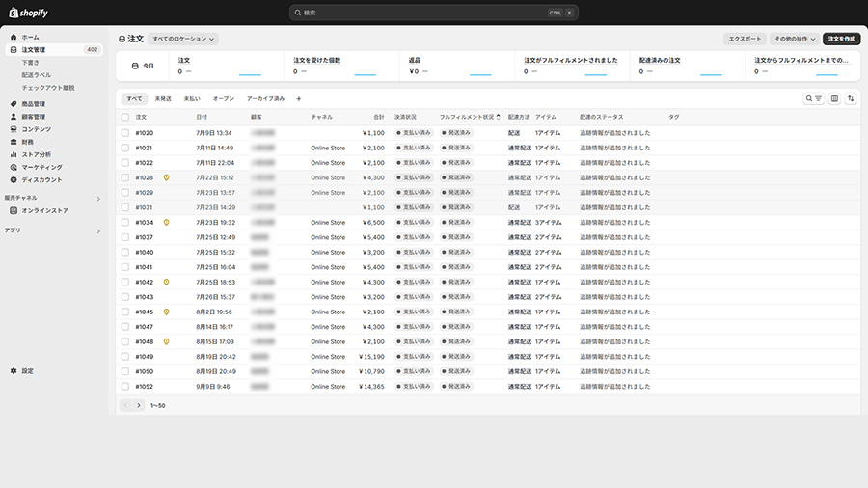Image resolution: width=868 pixels, height=488 pixels.
Task: Open チェックアウト離脱 in sidebar
Action: pyautogui.click(x=48, y=88)
